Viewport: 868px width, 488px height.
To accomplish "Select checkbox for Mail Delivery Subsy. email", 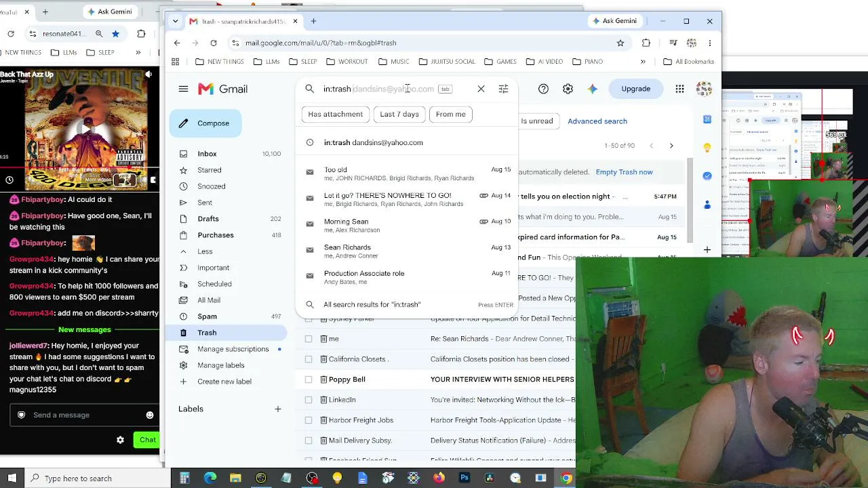I will (309, 441).
